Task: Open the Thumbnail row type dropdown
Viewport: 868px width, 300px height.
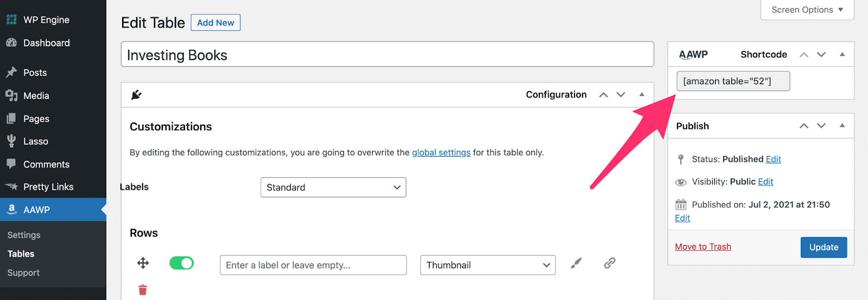Action: tap(488, 265)
